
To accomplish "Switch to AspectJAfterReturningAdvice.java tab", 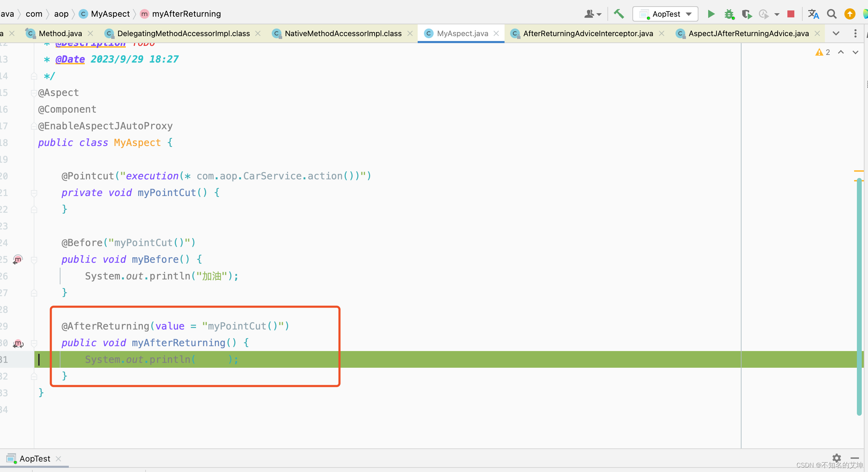I will coord(748,33).
